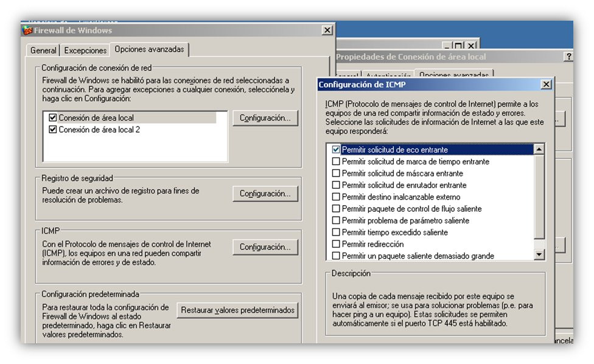The height and width of the screenshot is (364, 594).
Task: Click the ICMP list vertical scrollbar thumb
Action: click(539, 196)
